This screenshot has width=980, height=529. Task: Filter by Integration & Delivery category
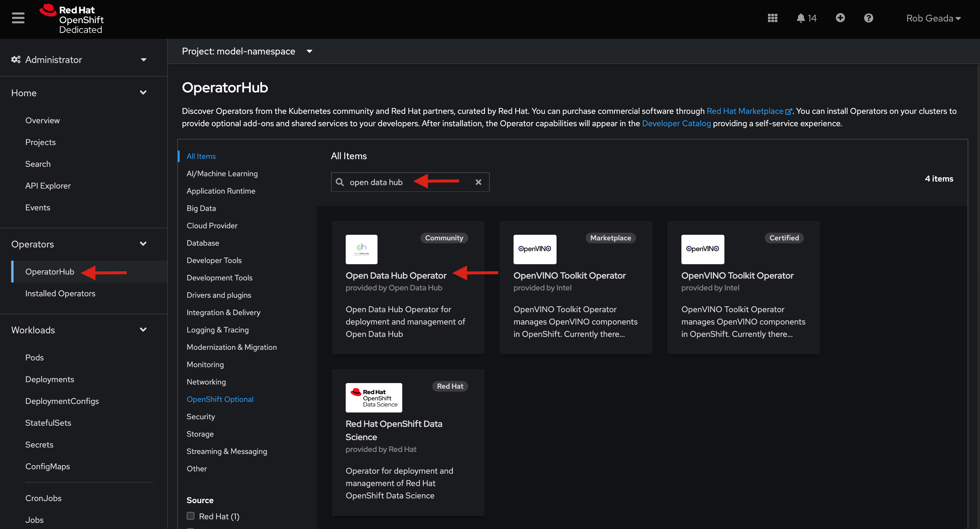(x=223, y=312)
